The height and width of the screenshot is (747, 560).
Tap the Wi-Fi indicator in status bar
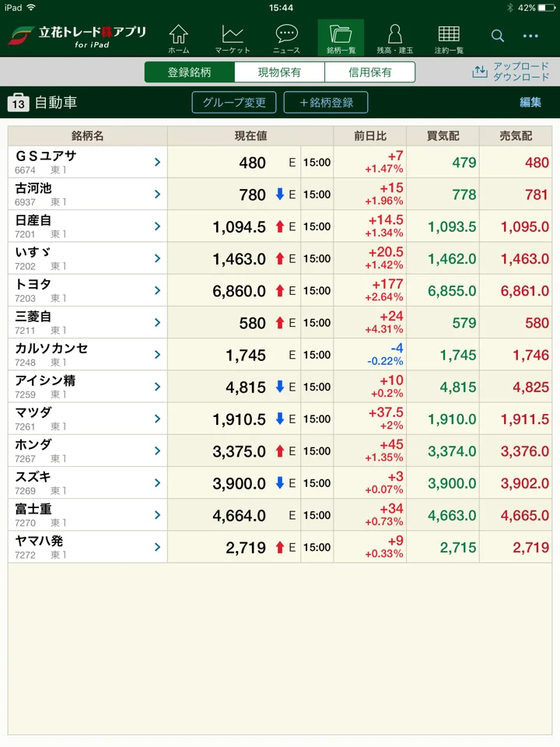[31, 8]
